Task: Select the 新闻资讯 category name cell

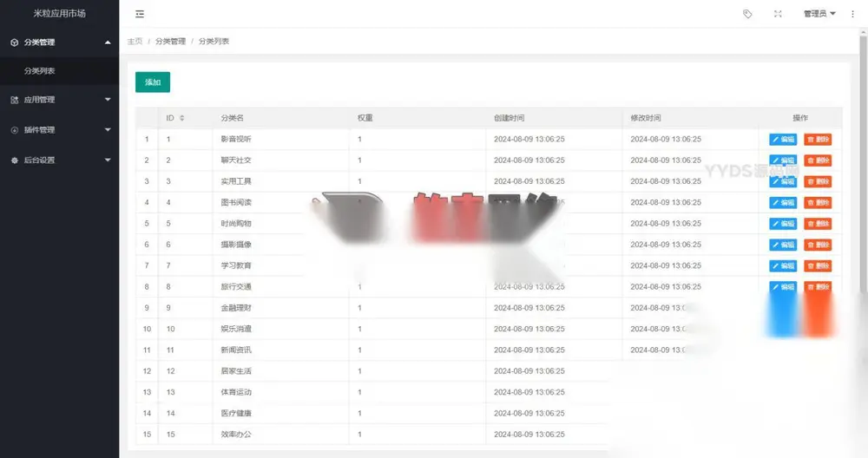Action: coord(280,350)
